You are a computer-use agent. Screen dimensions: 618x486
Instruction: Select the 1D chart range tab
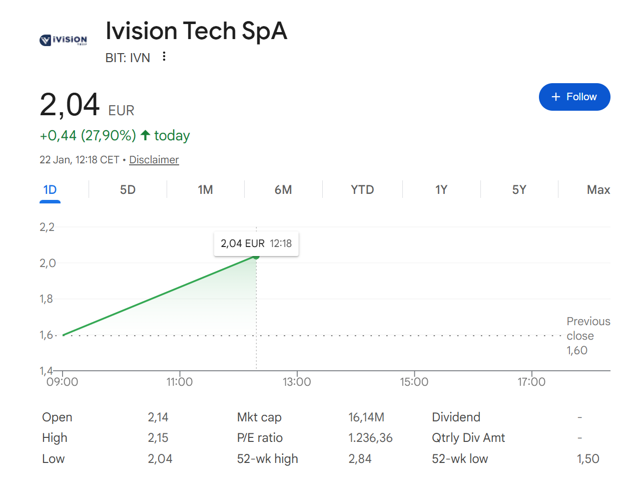click(x=50, y=190)
